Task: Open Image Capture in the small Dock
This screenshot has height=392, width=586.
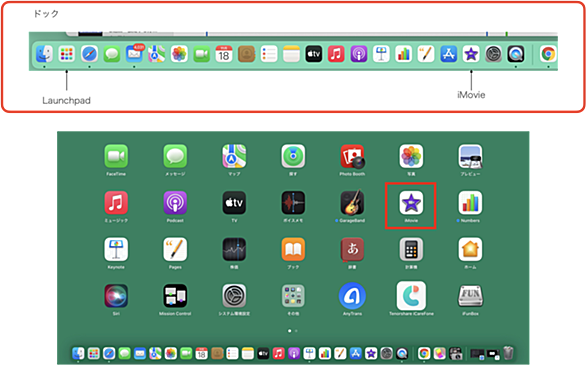Action: [456, 353]
